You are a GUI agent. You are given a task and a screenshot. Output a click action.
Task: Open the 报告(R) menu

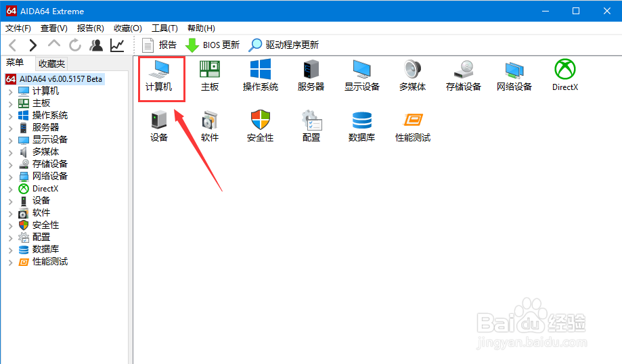(91, 28)
